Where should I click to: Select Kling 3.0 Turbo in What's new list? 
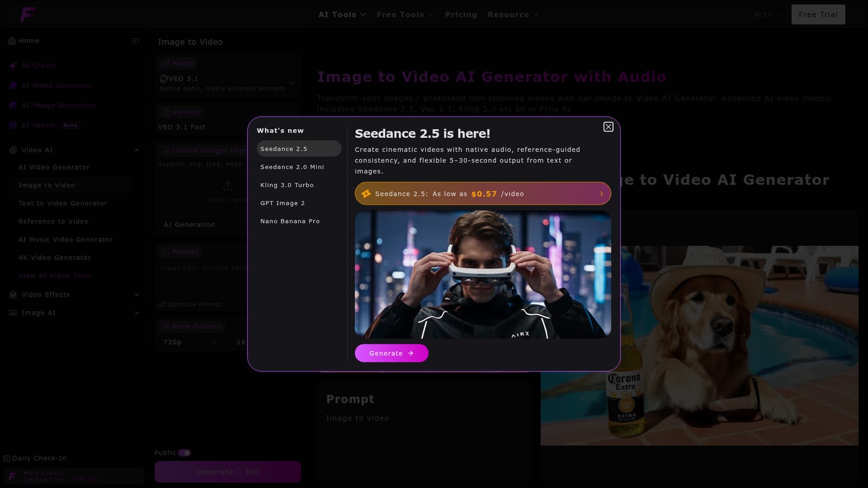tap(299, 185)
